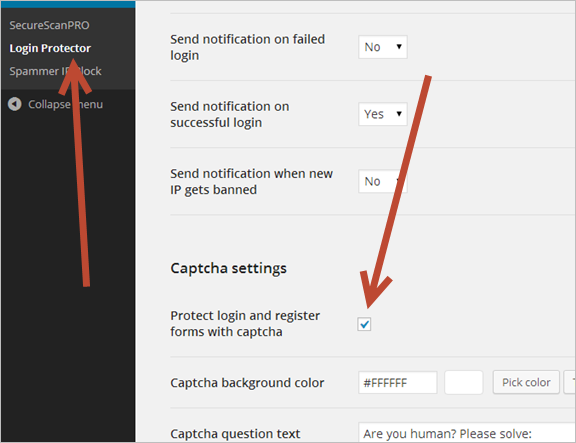Viewport: 576px width, 443px height.
Task: Click the Collapse menu arrow icon
Action: coord(15,104)
